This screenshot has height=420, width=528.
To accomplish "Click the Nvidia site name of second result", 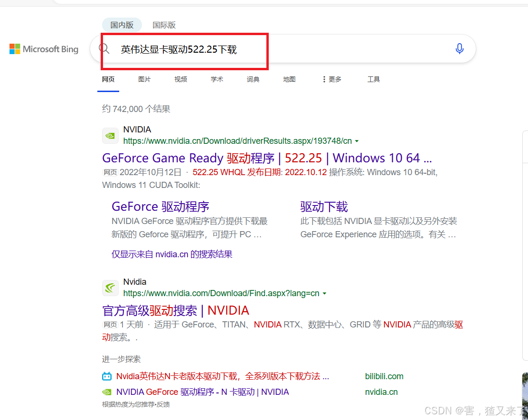I will coord(135,282).
